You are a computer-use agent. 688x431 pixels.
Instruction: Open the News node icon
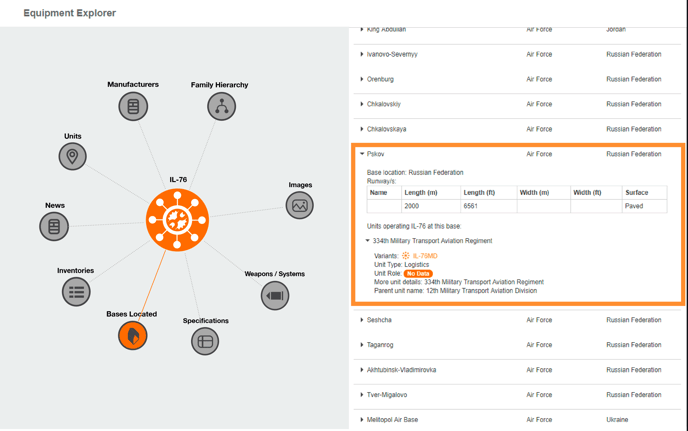point(54,226)
